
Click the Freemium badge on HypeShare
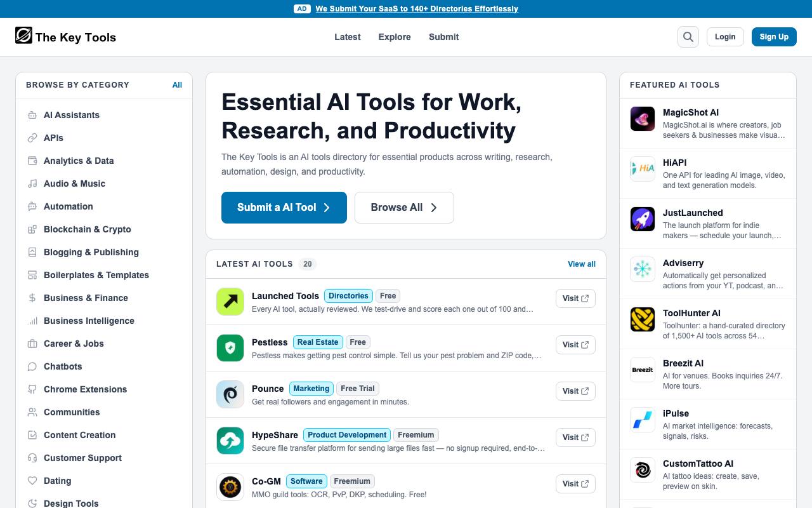click(416, 435)
